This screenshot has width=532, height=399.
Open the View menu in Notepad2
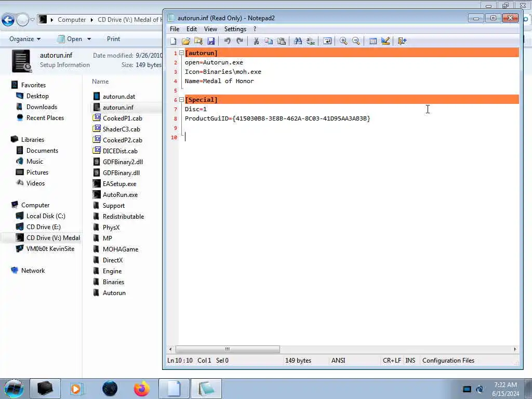point(210,29)
